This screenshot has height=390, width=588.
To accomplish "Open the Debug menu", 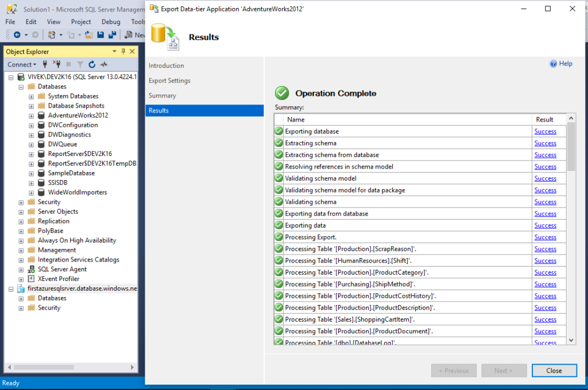I will (x=111, y=22).
